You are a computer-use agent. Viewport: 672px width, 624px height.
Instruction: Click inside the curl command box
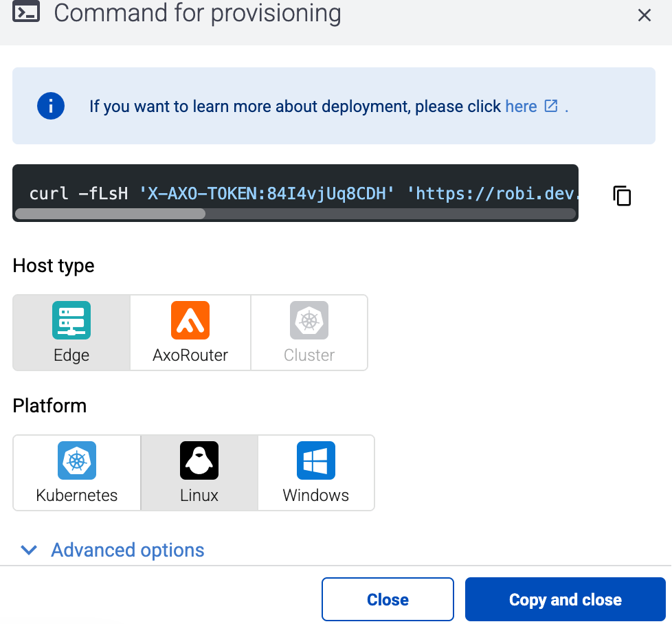[295, 193]
